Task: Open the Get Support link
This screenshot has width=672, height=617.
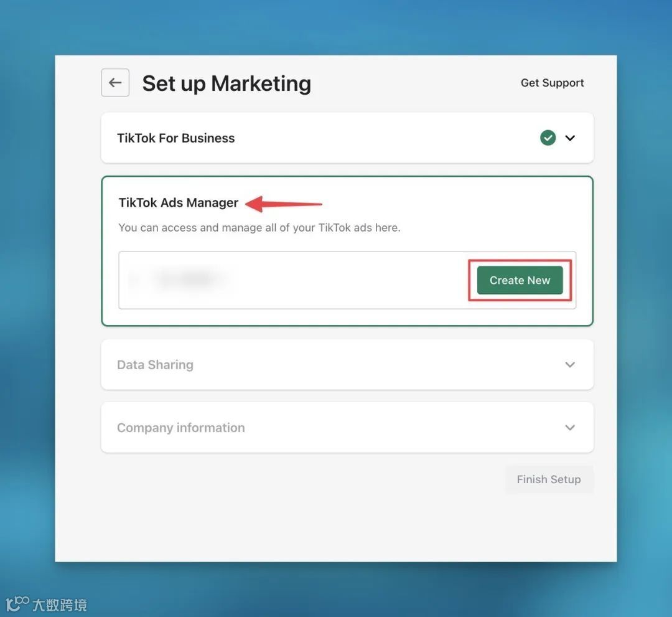Action: tap(552, 83)
